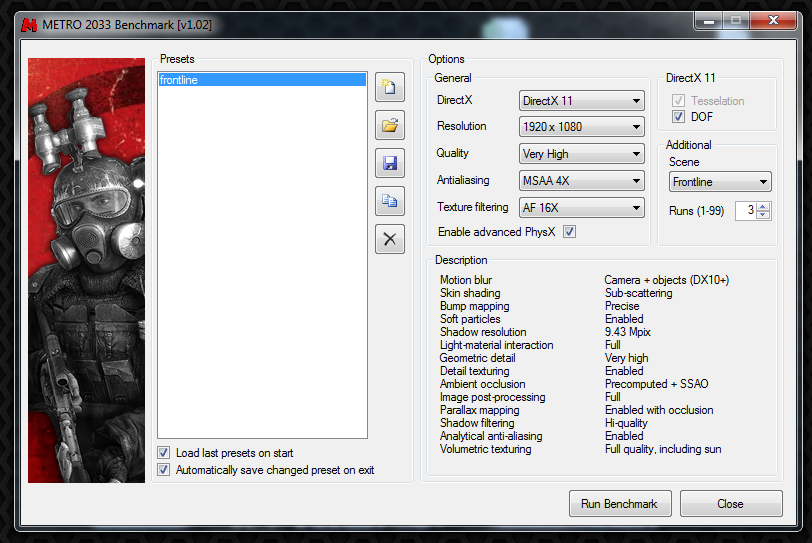Click 'Image post-processing' label
This screenshot has height=543, width=812.
(x=492, y=397)
